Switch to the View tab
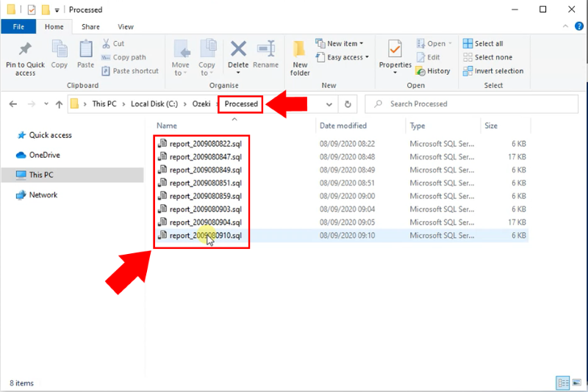This screenshot has width=588, height=392. point(125,26)
